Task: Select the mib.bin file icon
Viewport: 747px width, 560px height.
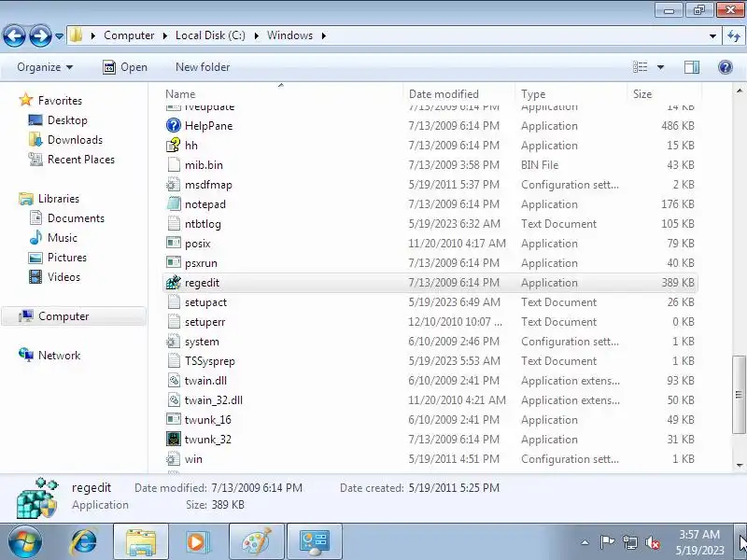Action: pos(174,165)
